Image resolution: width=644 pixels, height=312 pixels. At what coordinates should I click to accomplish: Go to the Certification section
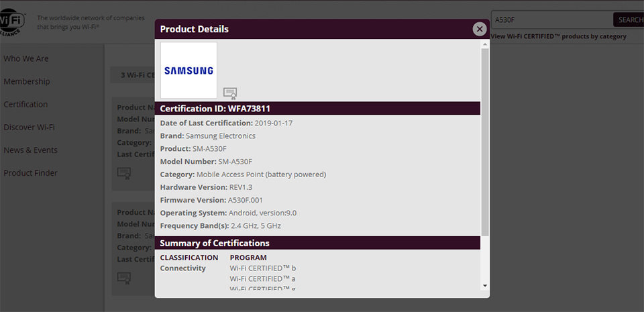coord(25,104)
